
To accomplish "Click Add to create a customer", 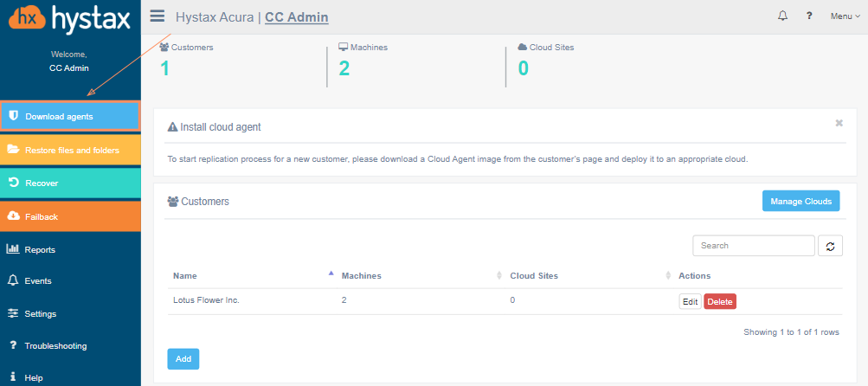I will [183, 359].
